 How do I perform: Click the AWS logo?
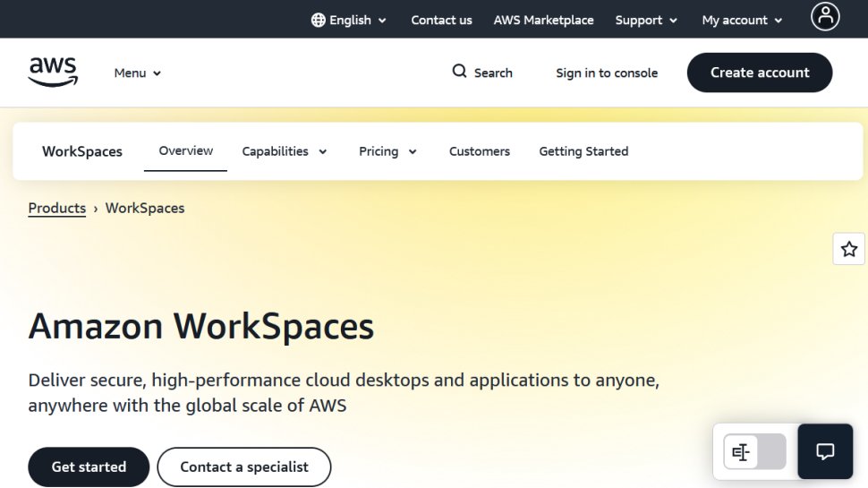pos(53,72)
